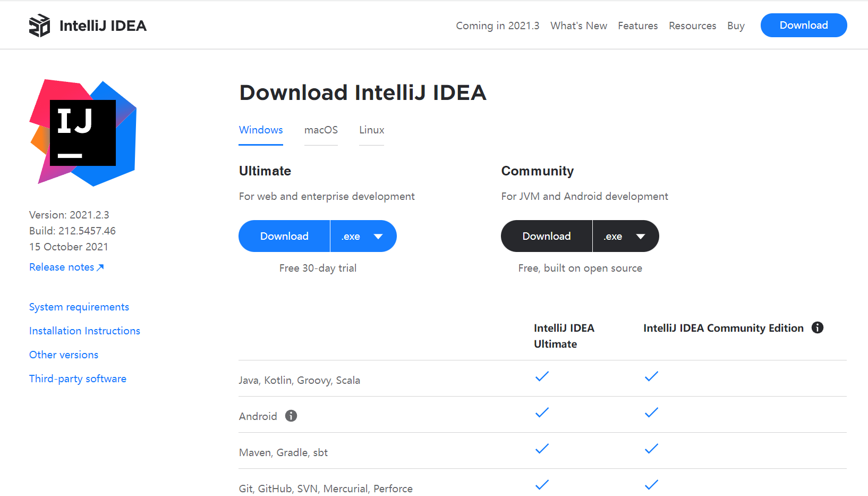Click 'IntelliJ IDEA Ultimate' column header

point(564,336)
